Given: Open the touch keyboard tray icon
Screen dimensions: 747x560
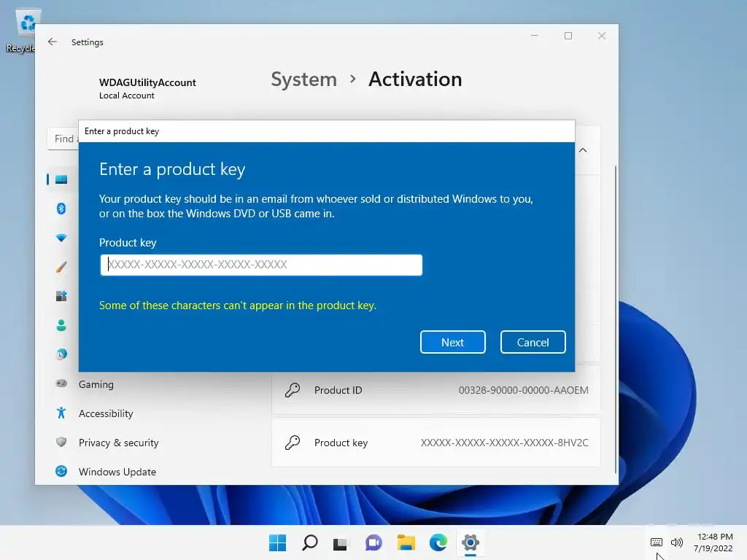Looking at the screenshot, I should point(656,542).
